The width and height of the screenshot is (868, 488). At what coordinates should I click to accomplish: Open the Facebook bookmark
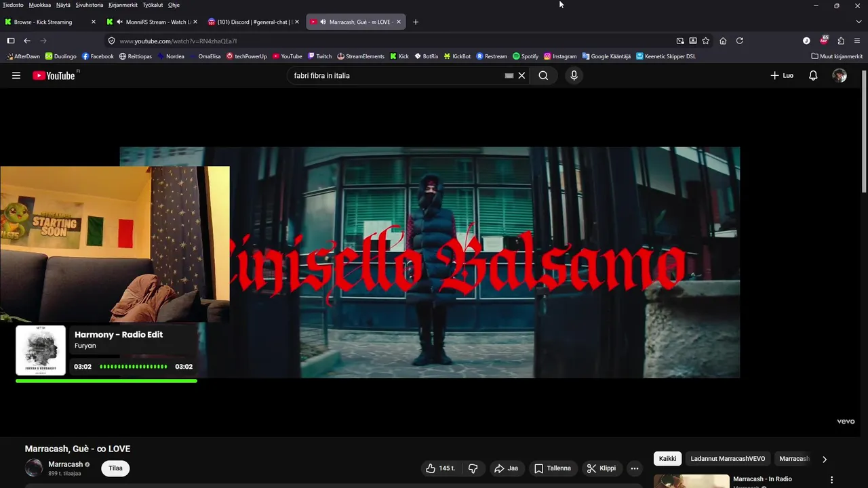[98, 56]
